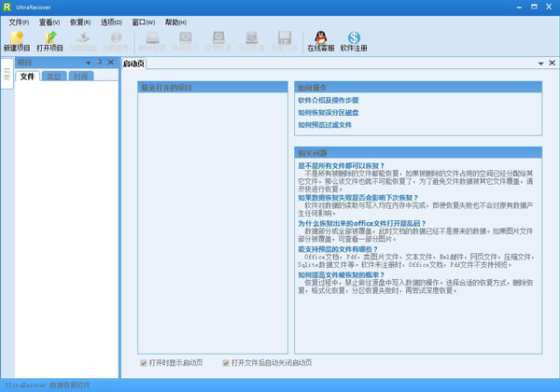This screenshot has height=392, width=560.
Task: Close the UltraRecover window
Action: [550, 7]
